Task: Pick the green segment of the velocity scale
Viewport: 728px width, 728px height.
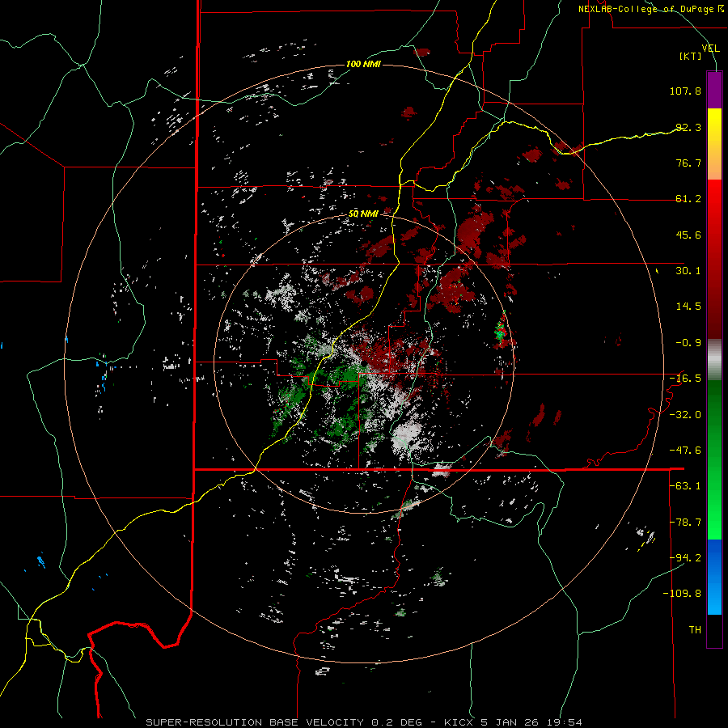Action: (714, 459)
